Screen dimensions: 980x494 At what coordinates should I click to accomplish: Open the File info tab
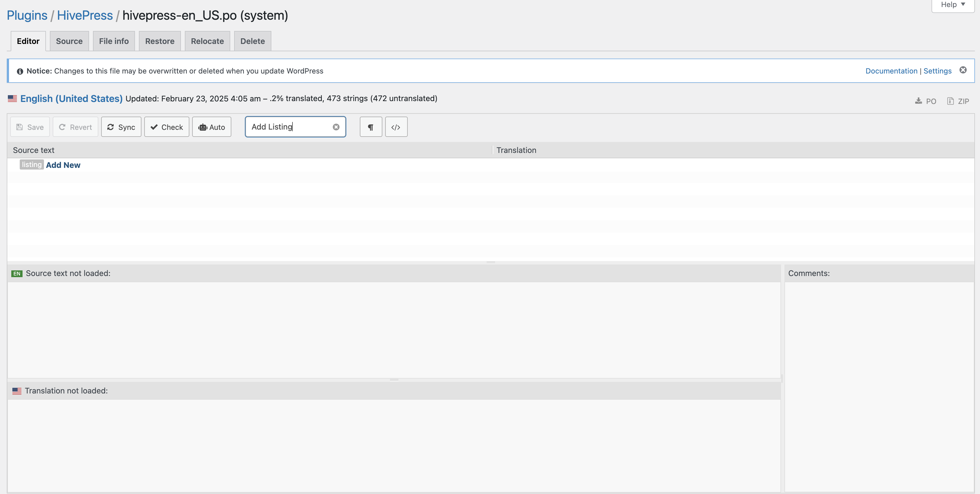tap(114, 41)
